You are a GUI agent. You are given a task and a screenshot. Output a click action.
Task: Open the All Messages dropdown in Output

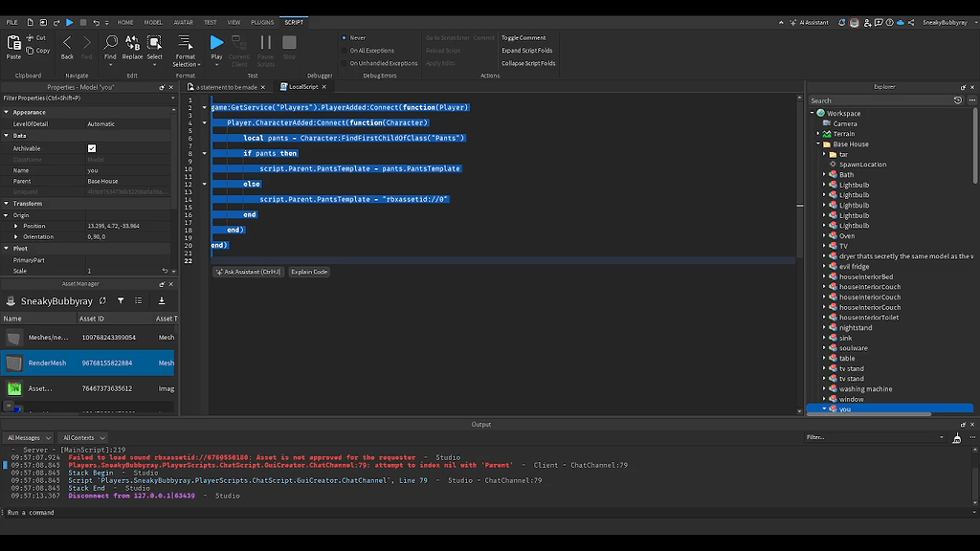[29, 438]
